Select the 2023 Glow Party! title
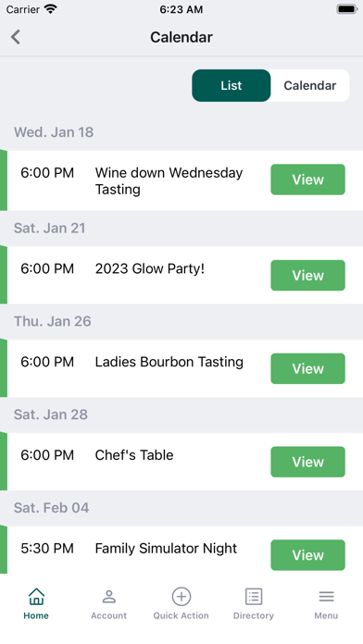Viewport: 363px width, 644px height. pyautogui.click(x=150, y=268)
